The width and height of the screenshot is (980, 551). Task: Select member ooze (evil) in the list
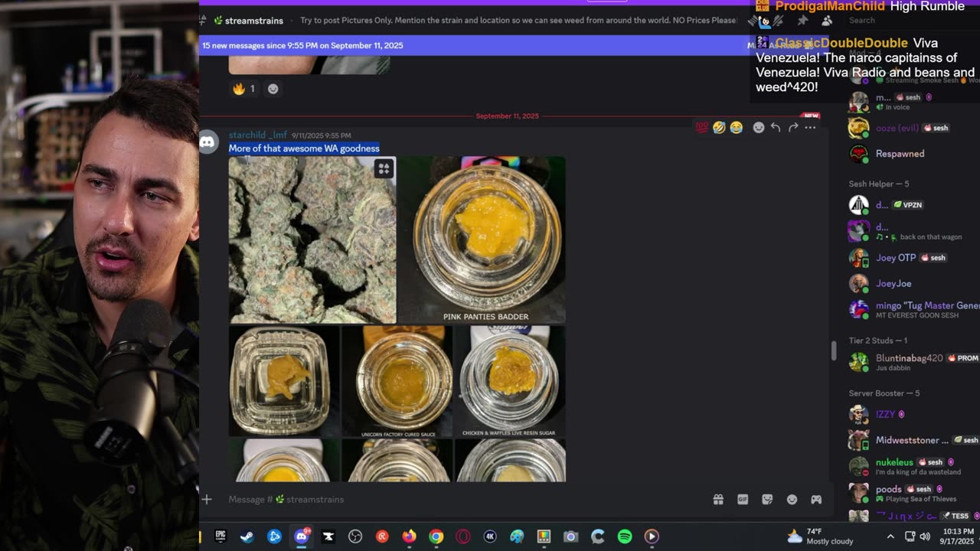tap(911, 128)
